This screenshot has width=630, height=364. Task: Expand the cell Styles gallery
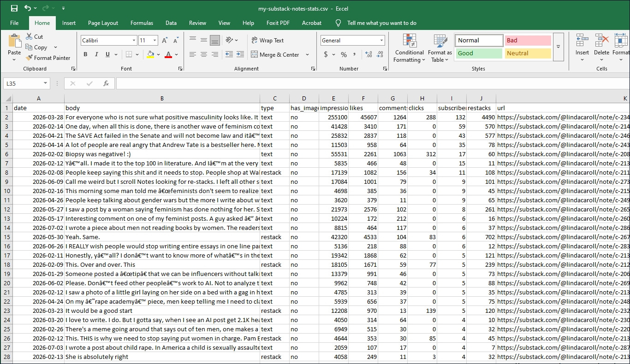coord(558,47)
